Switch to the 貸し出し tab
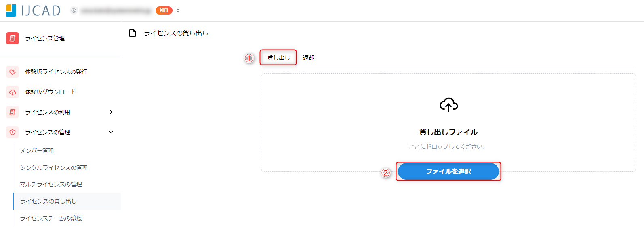The width and height of the screenshot is (644, 227). [x=278, y=58]
